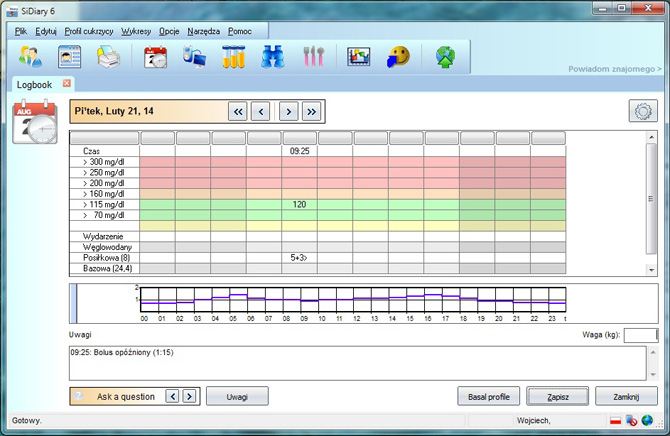Click the Basal profile button

(488, 396)
